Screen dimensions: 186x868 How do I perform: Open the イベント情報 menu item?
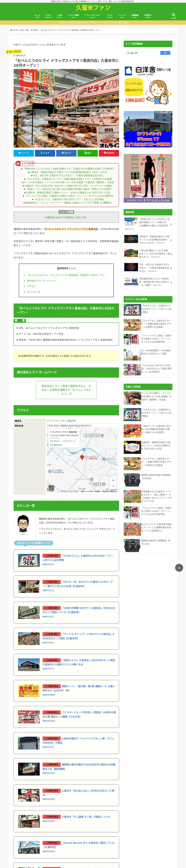(73, 16)
